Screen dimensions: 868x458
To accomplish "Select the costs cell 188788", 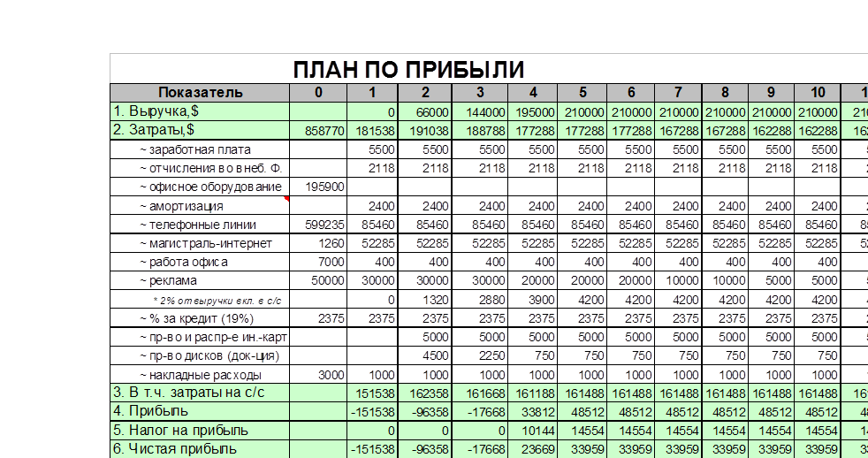I will point(480,131).
